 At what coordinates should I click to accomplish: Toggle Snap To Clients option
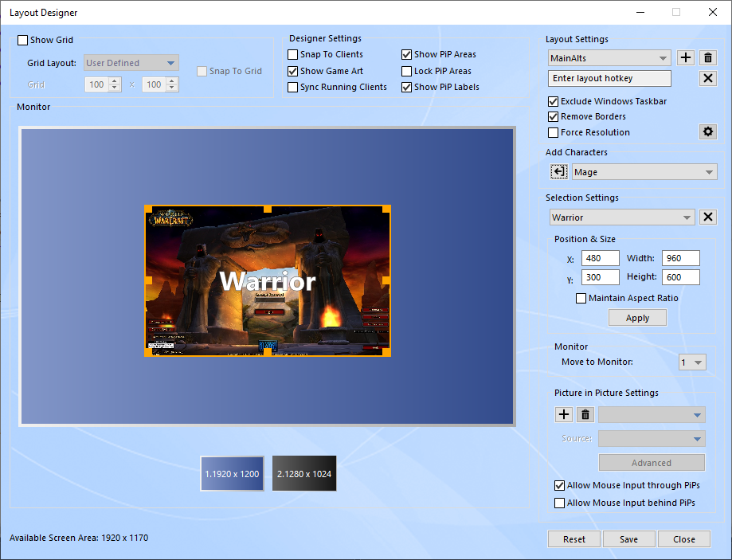(x=293, y=55)
